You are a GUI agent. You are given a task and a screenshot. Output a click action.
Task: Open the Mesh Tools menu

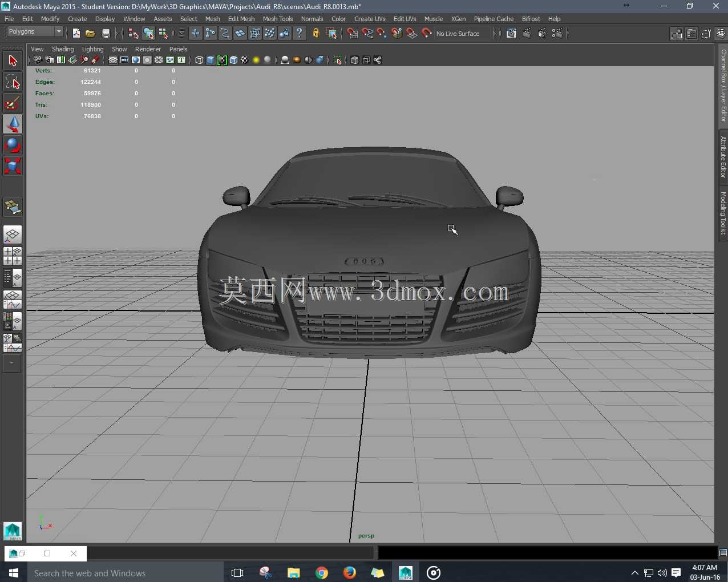278,19
